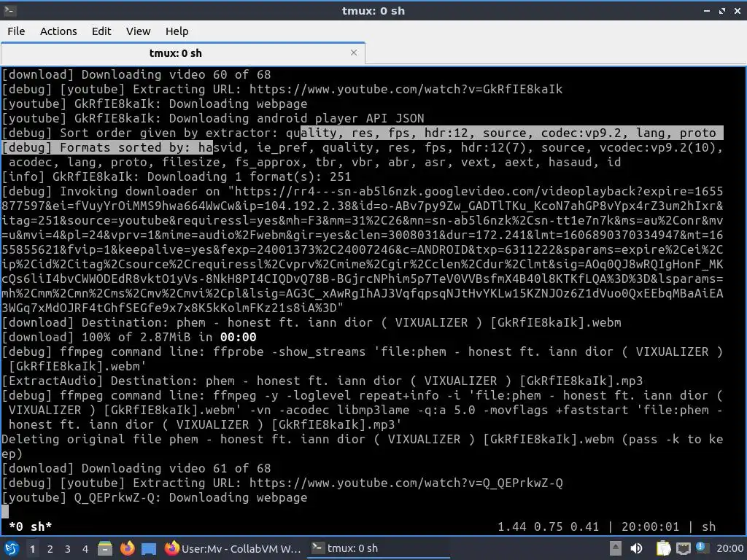Launch Firefox from the taskbar quick launcher
This screenshot has height=560, width=747.
click(127, 548)
